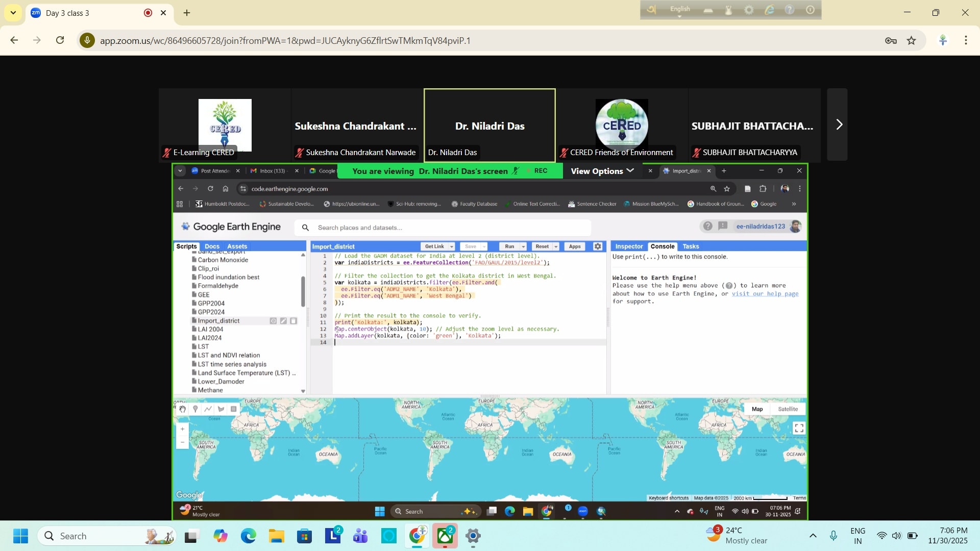The width and height of the screenshot is (980, 551).
Task: Open the Get Link dropdown arrow
Action: click(452, 246)
